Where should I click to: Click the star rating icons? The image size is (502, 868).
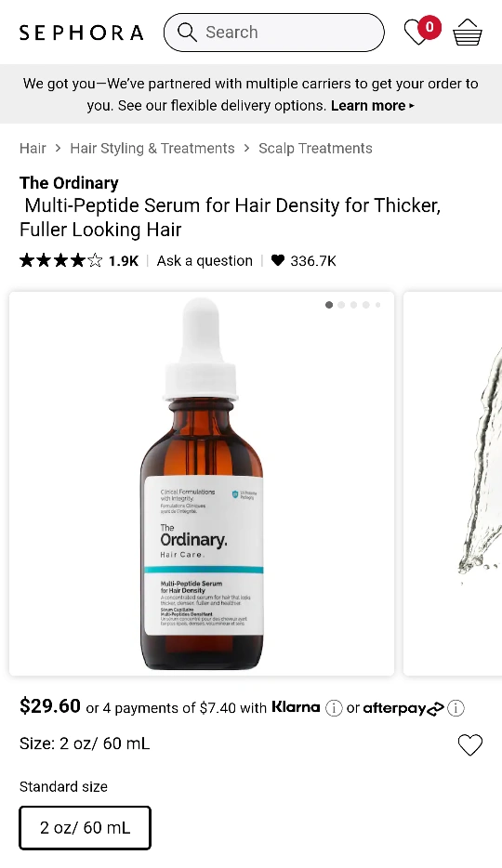(60, 260)
